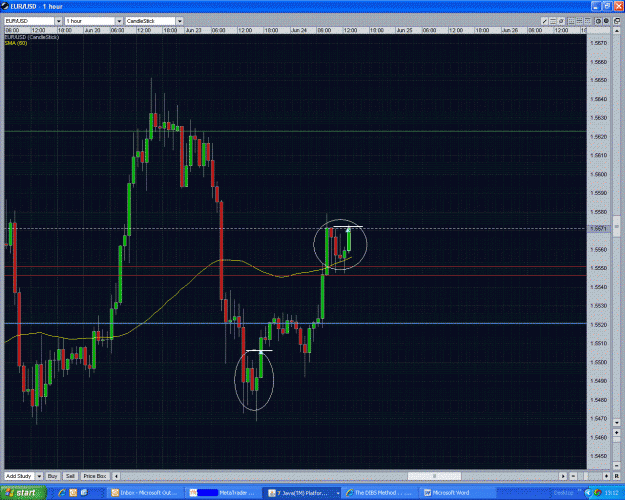This screenshot has height=500, width=625.
Task: Click the second chart layout grid icon
Action: [x=580, y=21]
